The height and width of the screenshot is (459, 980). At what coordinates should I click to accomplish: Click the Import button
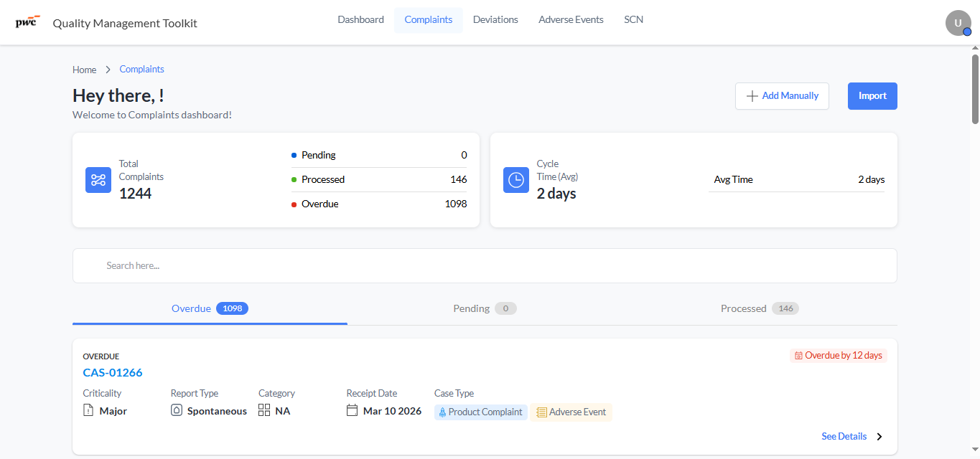(872, 96)
